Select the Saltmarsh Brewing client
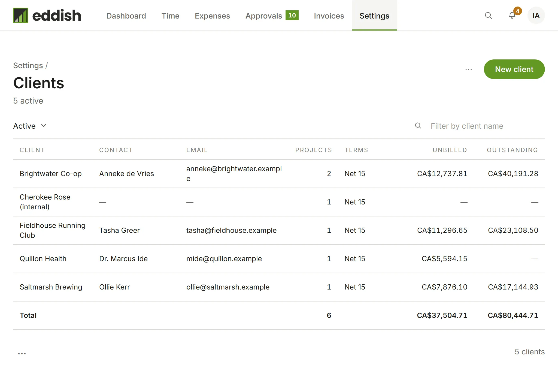 tap(51, 287)
